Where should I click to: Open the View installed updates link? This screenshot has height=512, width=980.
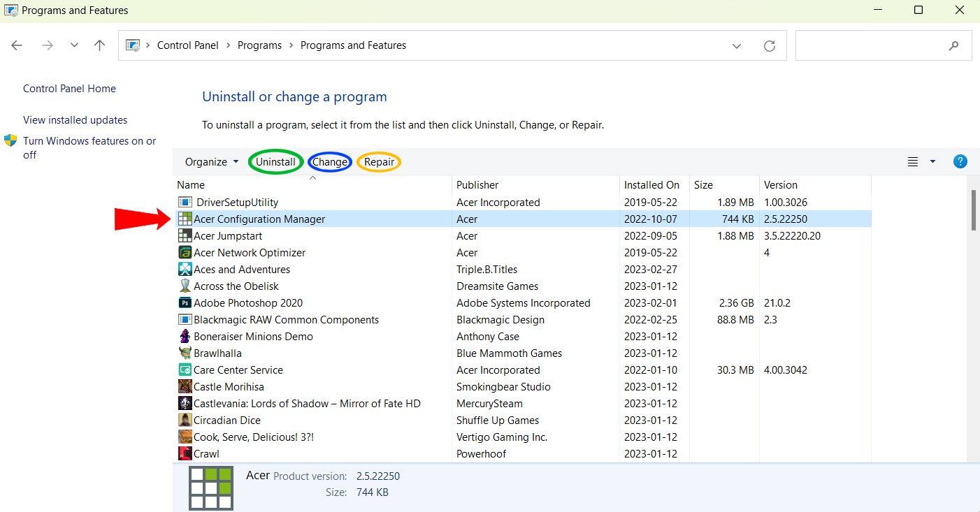75,120
